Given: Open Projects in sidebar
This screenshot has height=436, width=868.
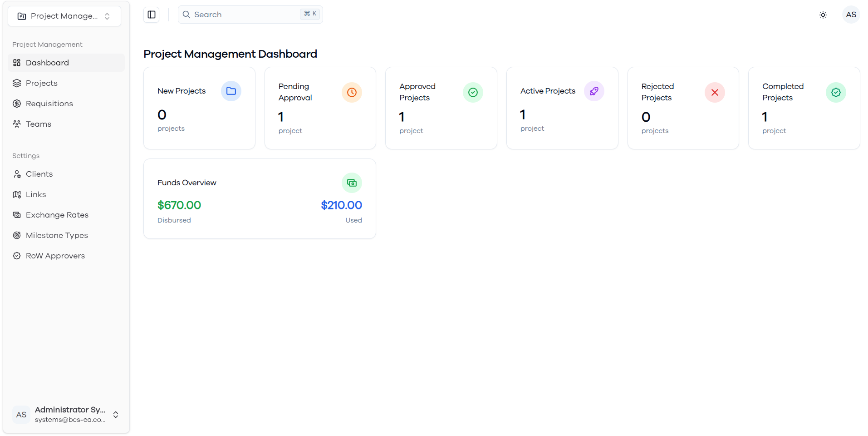Looking at the screenshot, I should [x=66, y=83].
